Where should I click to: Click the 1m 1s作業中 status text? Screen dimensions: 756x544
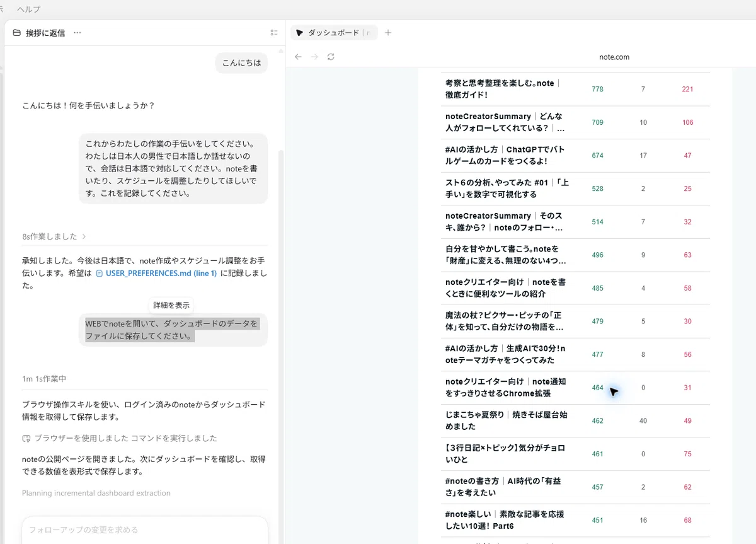[44, 379]
